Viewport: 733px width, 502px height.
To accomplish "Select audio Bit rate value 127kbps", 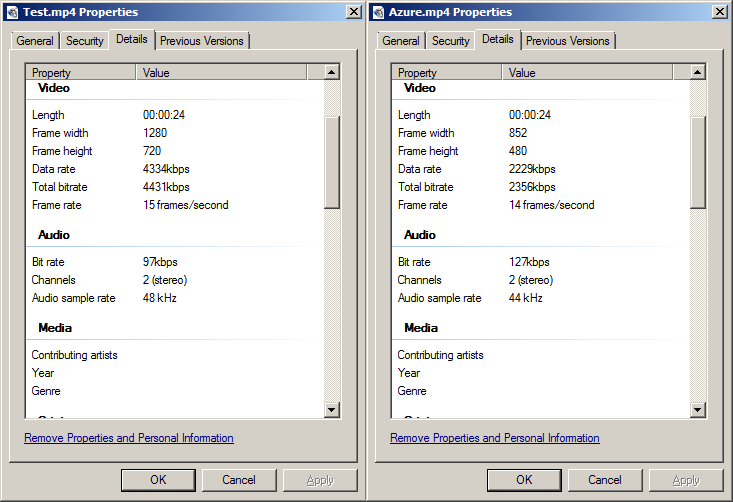I will pyautogui.click(x=530, y=262).
